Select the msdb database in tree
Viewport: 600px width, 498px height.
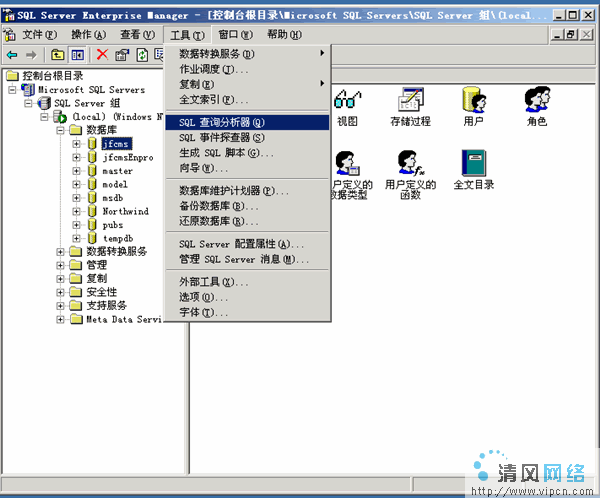pos(112,198)
